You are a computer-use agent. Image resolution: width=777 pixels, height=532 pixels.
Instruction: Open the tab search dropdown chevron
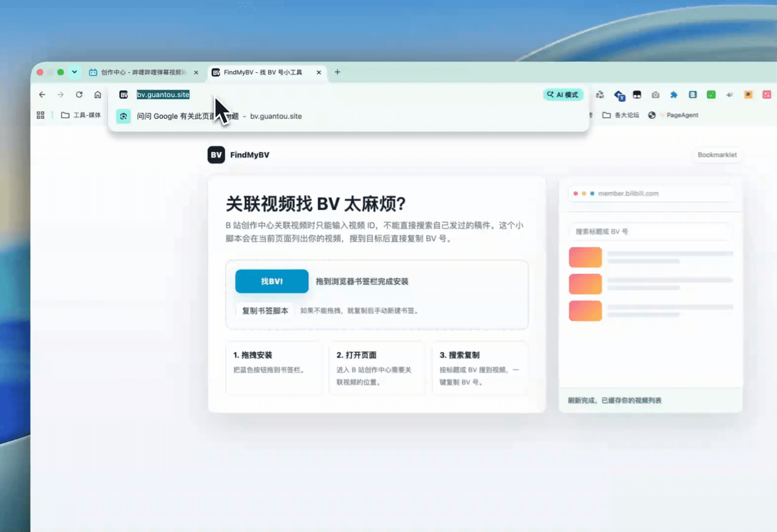pos(74,72)
